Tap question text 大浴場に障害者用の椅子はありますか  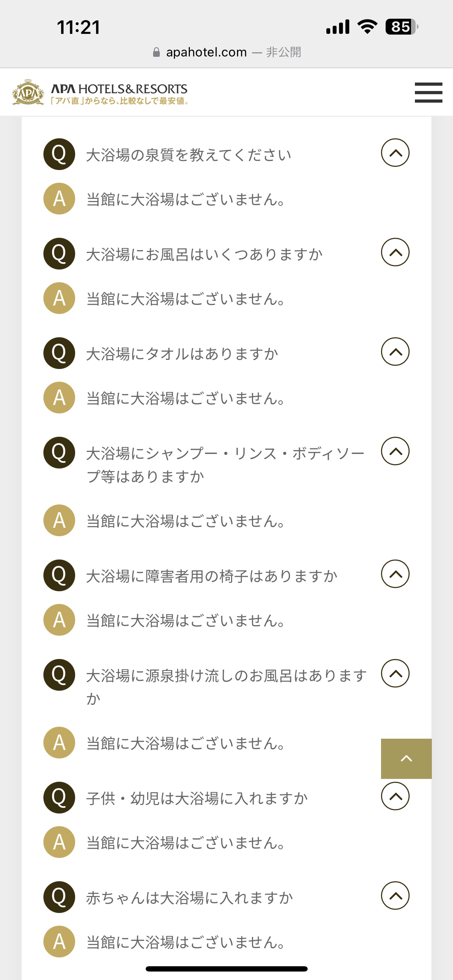tap(212, 576)
